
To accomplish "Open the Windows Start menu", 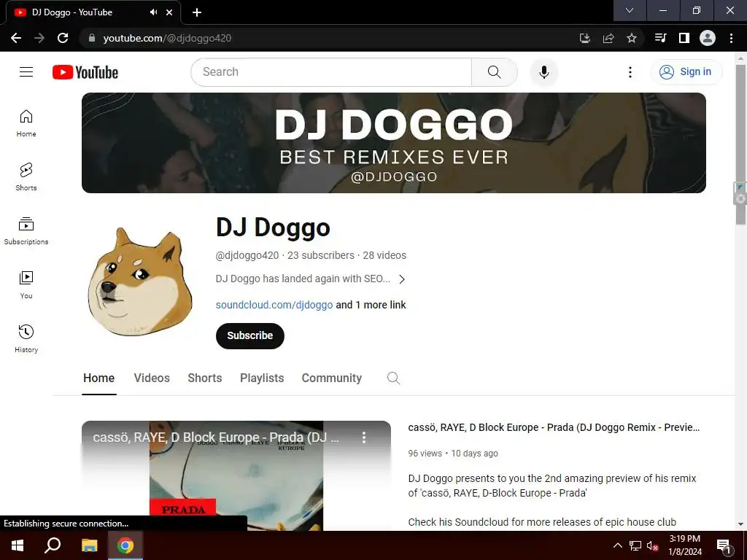I will pyautogui.click(x=18, y=545).
